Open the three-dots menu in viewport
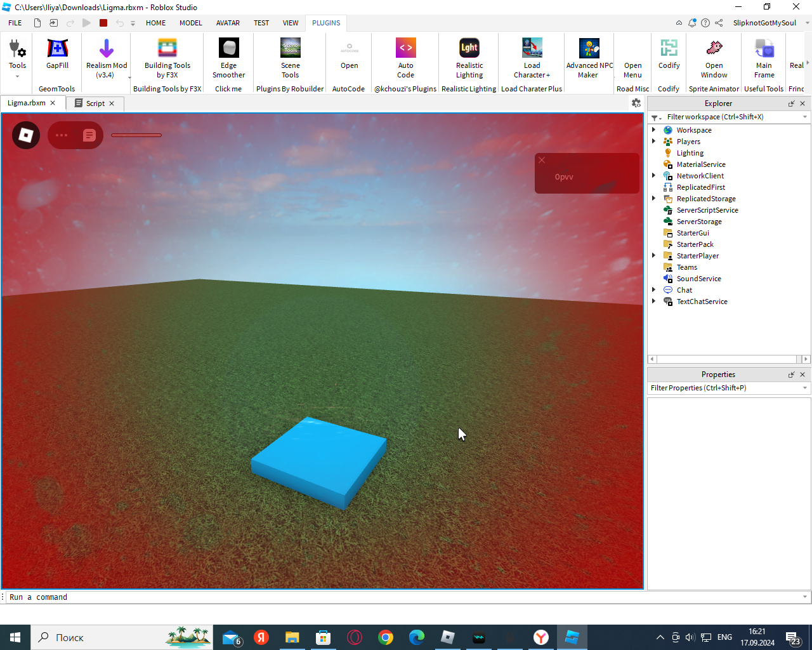Screen dimensions: 812x650 tap(62, 135)
